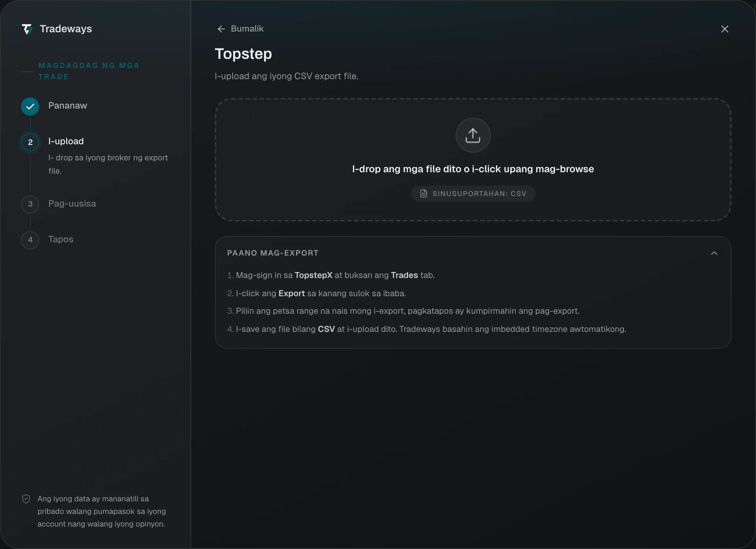Close the Topstep upload dialog
Image resolution: width=756 pixels, height=549 pixels.
[724, 29]
